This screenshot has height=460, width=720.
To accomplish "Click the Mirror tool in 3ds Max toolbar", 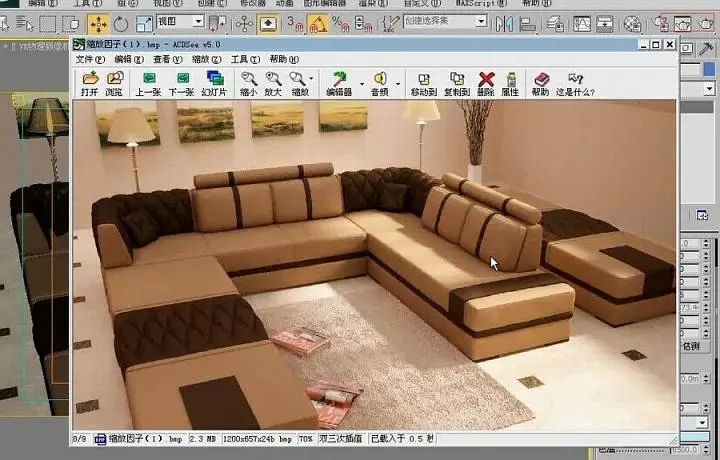I will tap(504, 23).
